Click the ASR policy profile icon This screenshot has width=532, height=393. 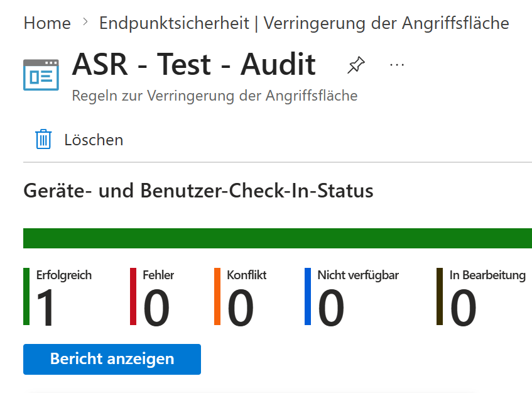41,75
